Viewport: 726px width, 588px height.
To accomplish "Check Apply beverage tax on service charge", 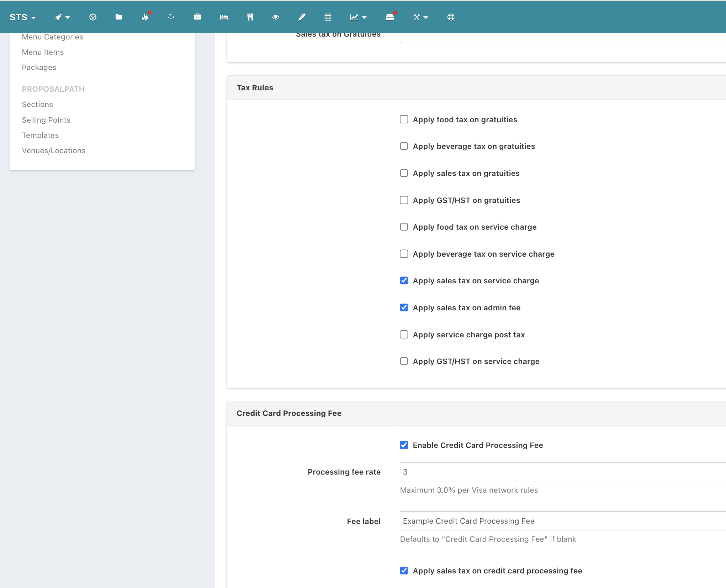I will pyautogui.click(x=404, y=254).
